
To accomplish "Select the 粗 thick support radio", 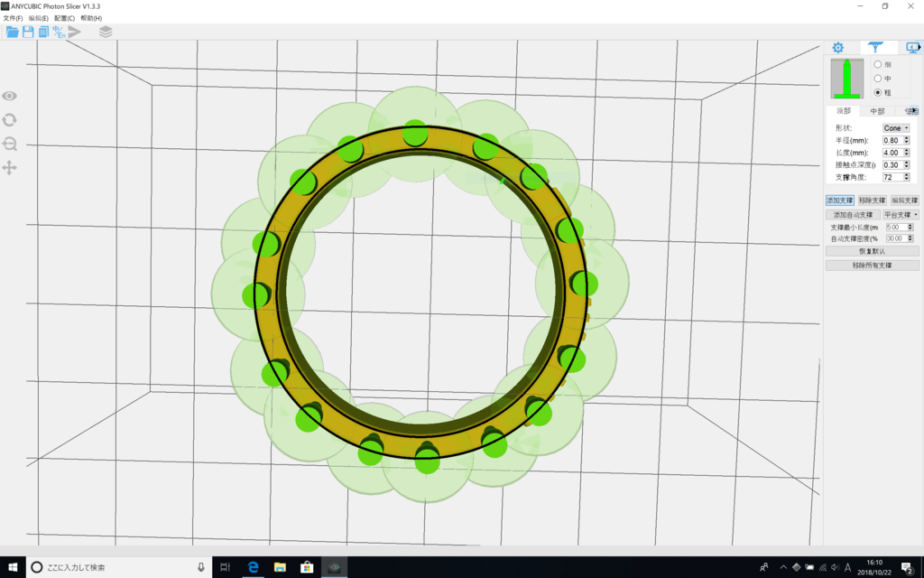I will 877,93.
